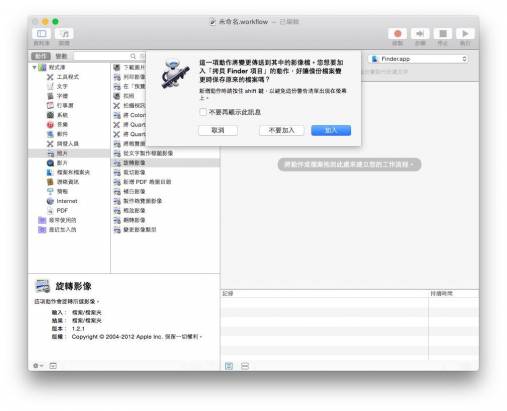Click the Stop workflow toolbar icon
The height and width of the screenshot is (411, 507).
pos(443,34)
